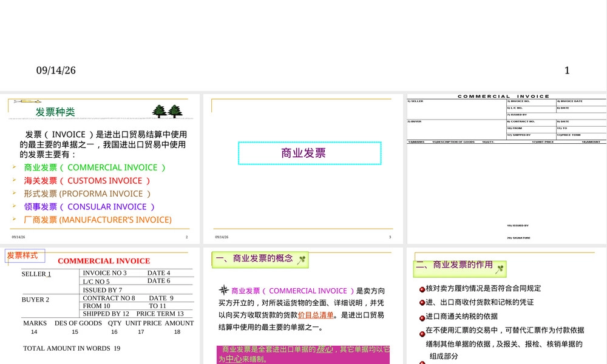Click the PRICE TERM 13 cell

(x=160, y=314)
